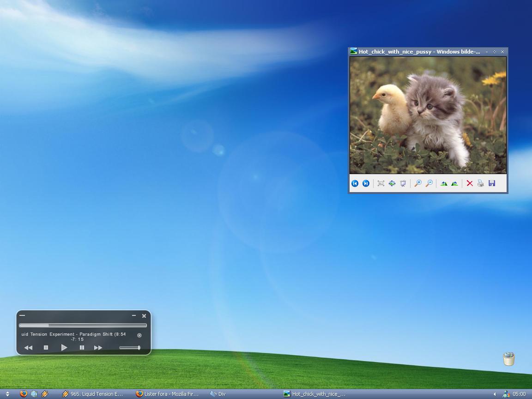532x399 pixels.
Task: Click the Messenger tray icon
Action: [506, 394]
